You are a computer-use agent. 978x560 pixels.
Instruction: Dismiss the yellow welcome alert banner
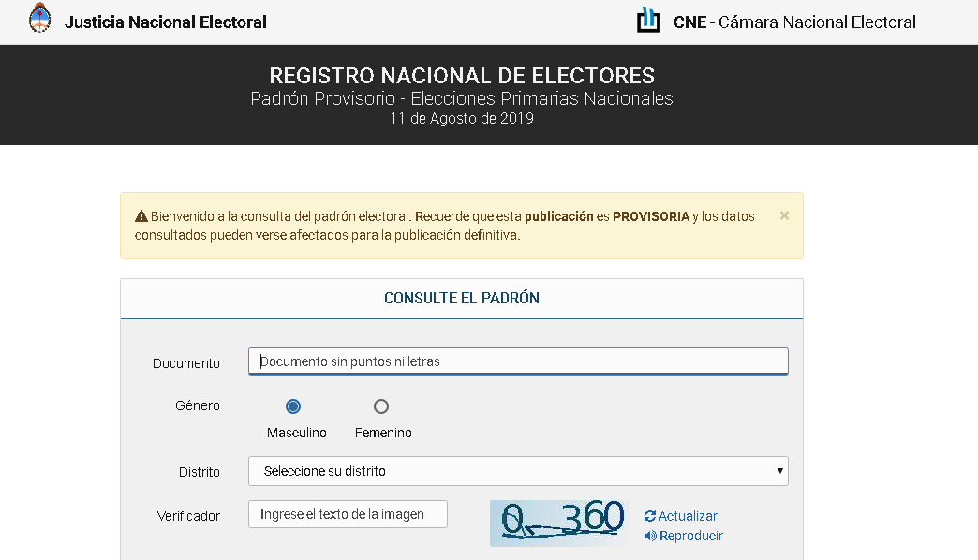[x=784, y=215]
